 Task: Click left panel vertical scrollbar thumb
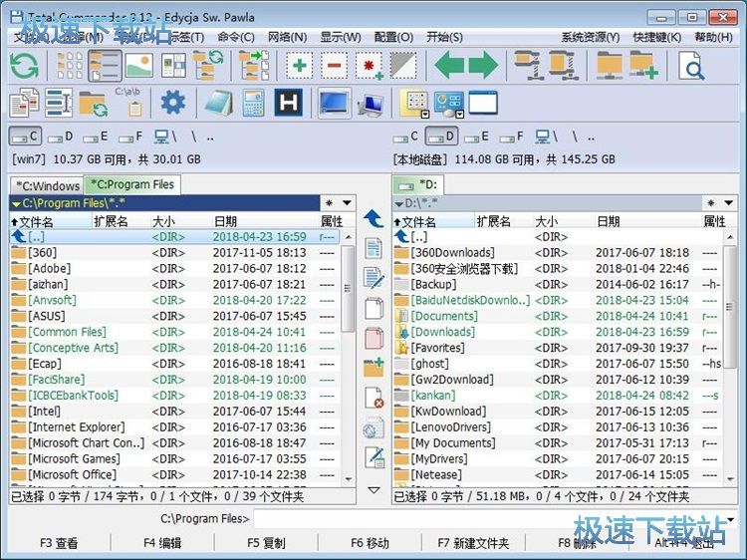(x=348, y=288)
